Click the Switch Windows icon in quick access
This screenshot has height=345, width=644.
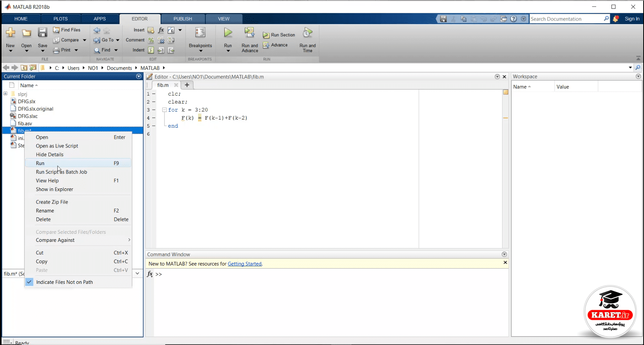pos(504,19)
